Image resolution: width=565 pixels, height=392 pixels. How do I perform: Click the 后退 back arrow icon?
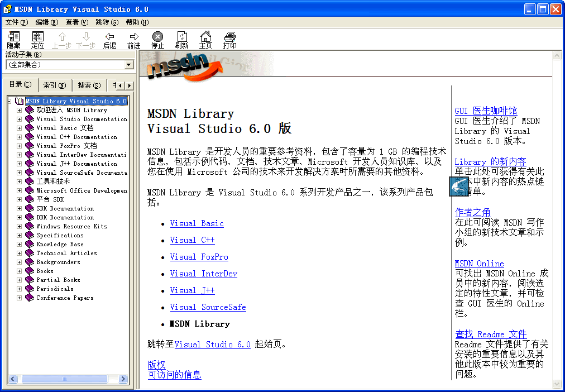109,39
